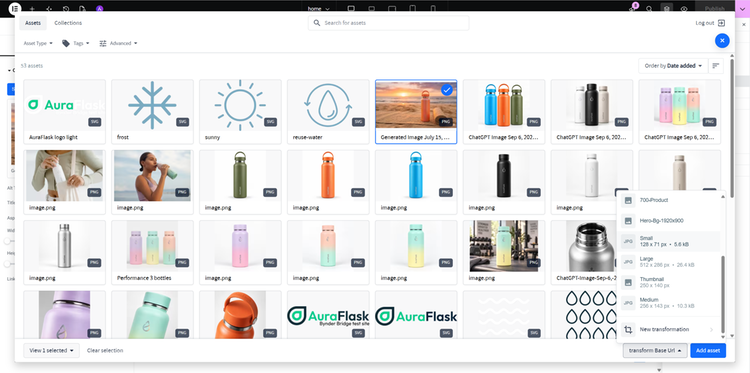
Task: Click the Hero-Bg-1920x900 image icon
Action: tap(629, 221)
